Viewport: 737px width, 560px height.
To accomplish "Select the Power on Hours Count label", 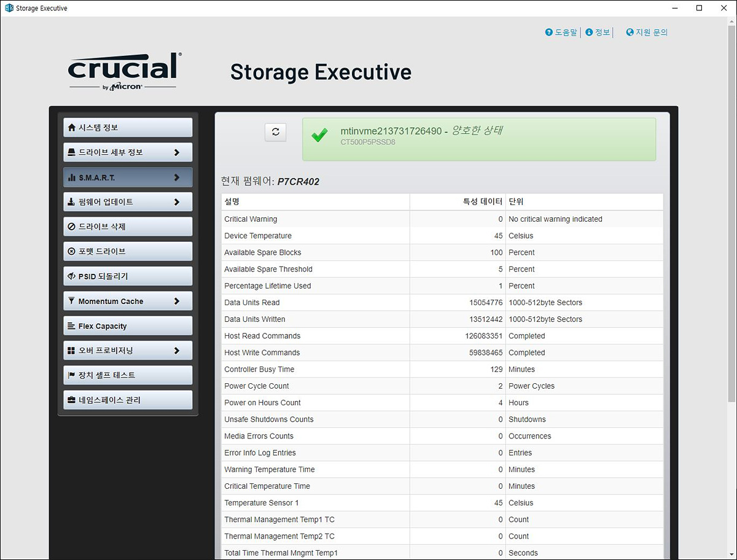I will click(263, 403).
